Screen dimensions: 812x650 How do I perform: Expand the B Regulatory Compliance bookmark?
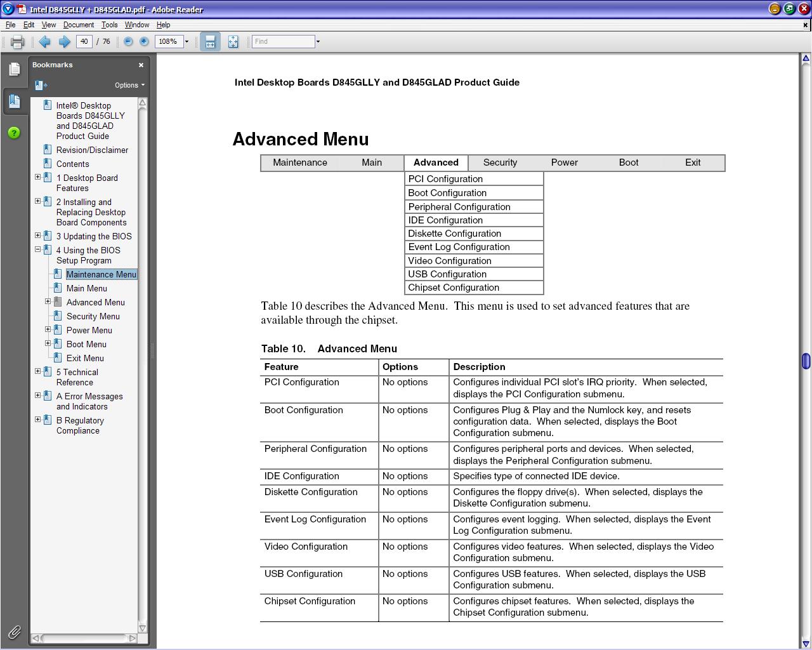click(x=37, y=420)
